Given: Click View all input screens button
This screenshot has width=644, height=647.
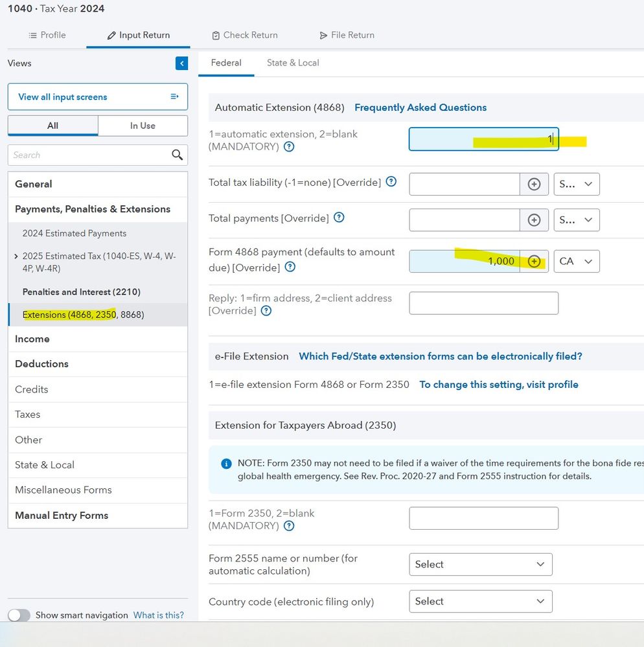Looking at the screenshot, I should 98,96.
